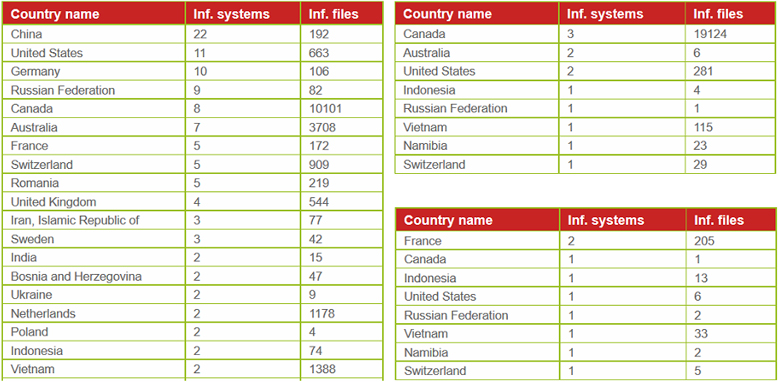Screen dimensions: 780x382
Task: Select France row in bottom-right table
Action: (586, 241)
